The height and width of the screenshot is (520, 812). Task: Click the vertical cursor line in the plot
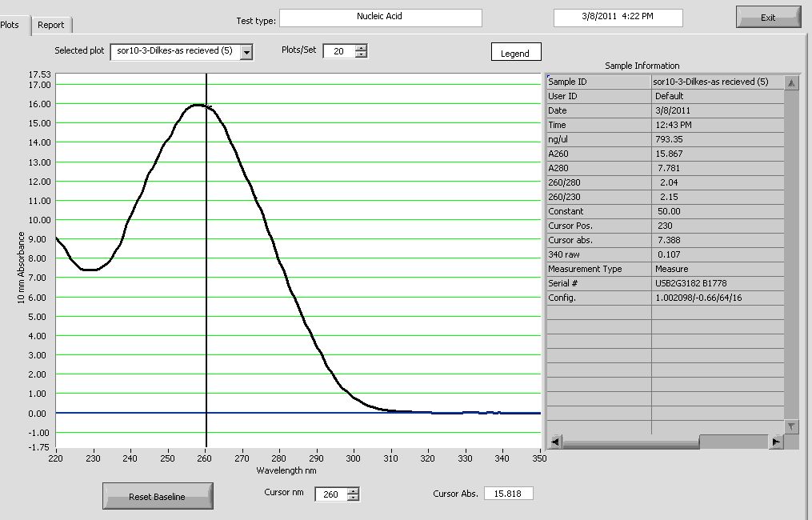point(206,259)
